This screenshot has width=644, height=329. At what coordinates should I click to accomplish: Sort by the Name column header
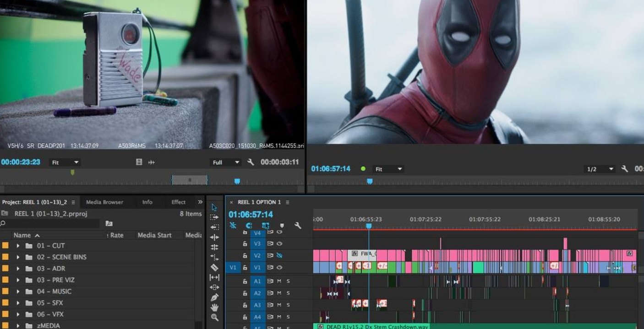tap(22, 235)
